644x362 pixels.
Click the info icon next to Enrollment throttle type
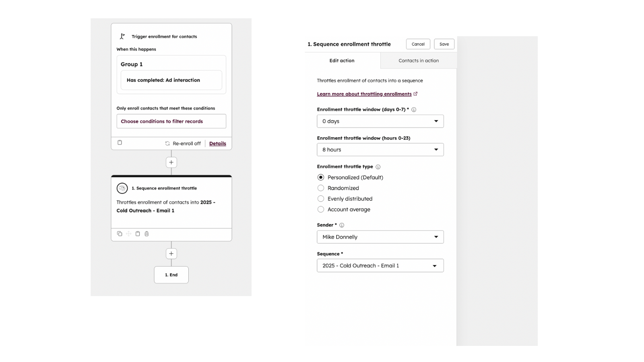coord(378,166)
